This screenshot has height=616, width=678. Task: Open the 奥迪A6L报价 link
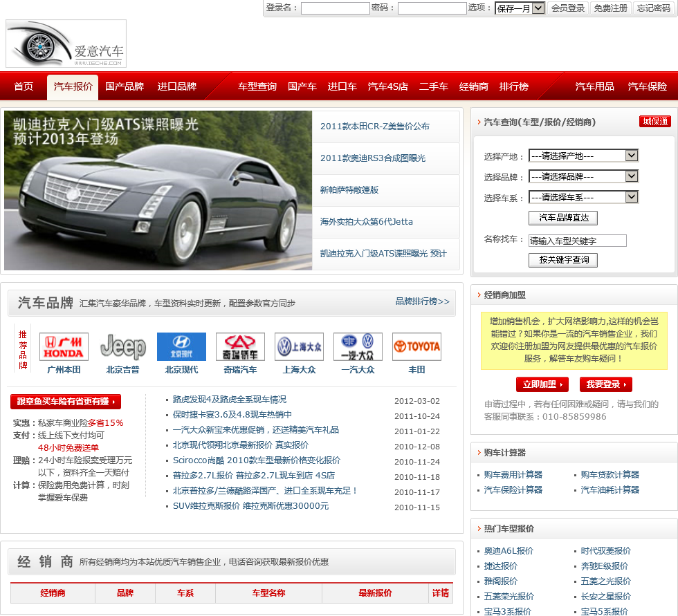[x=508, y=550]
